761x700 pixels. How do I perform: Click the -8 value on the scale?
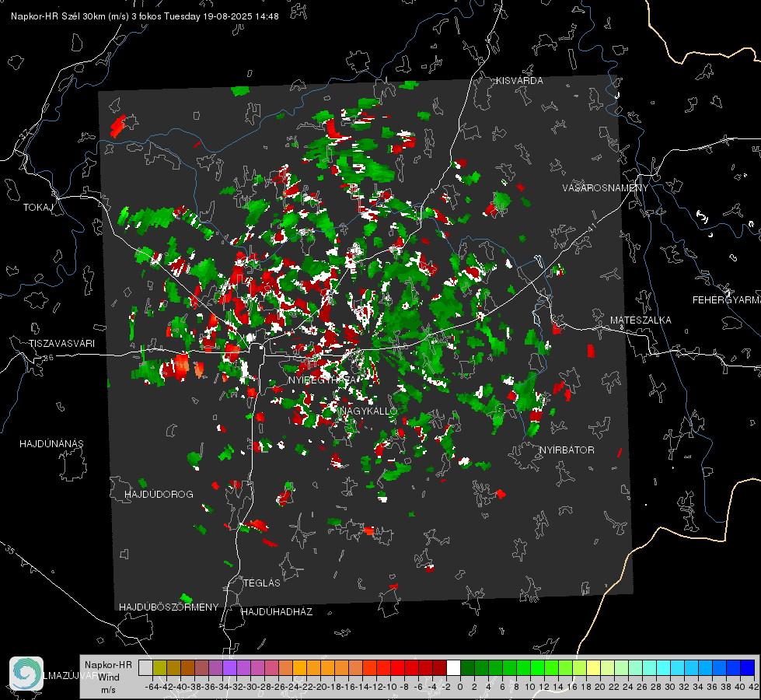point(403,687)
